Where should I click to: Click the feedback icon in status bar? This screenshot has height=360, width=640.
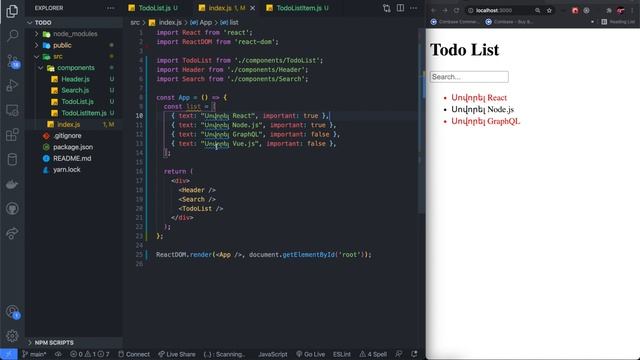[x=399, y=354]
